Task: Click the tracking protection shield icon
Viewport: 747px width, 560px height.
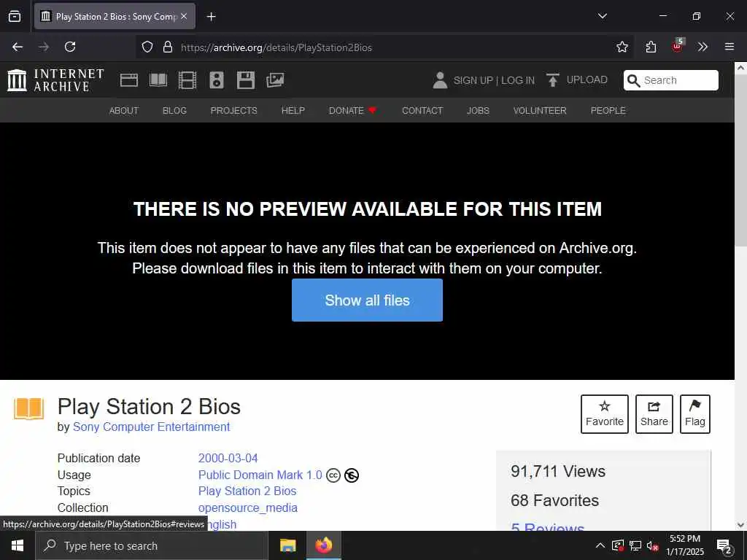Action: click(147, 47)
